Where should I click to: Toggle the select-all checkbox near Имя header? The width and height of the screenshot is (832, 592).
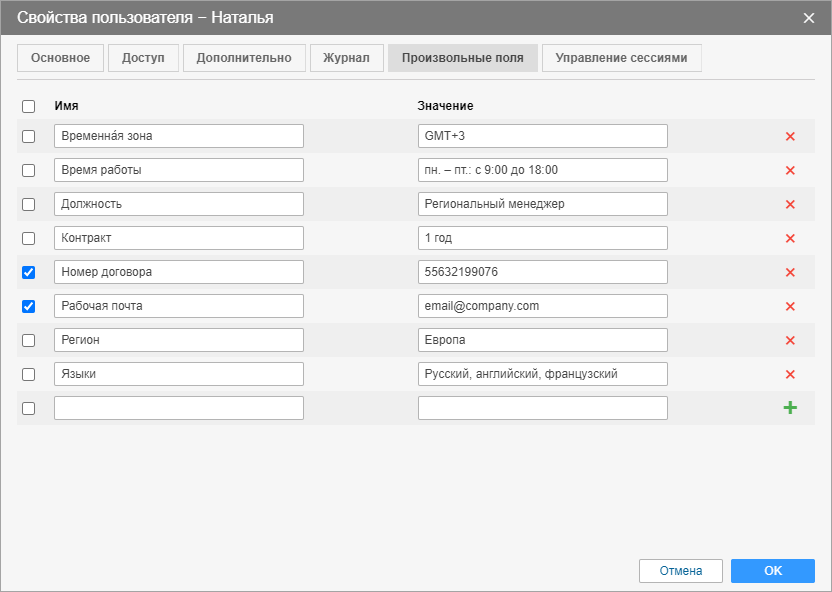[29, 106]
